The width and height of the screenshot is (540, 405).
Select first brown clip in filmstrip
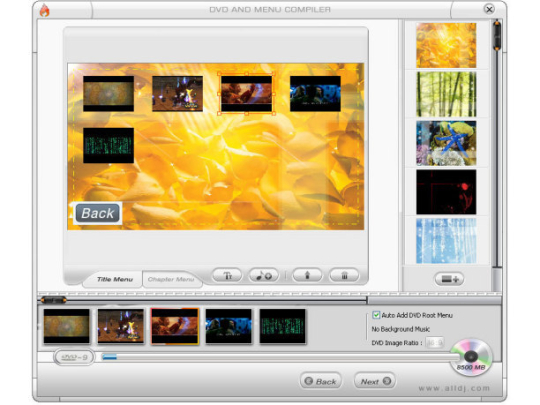tap(66, 326)
